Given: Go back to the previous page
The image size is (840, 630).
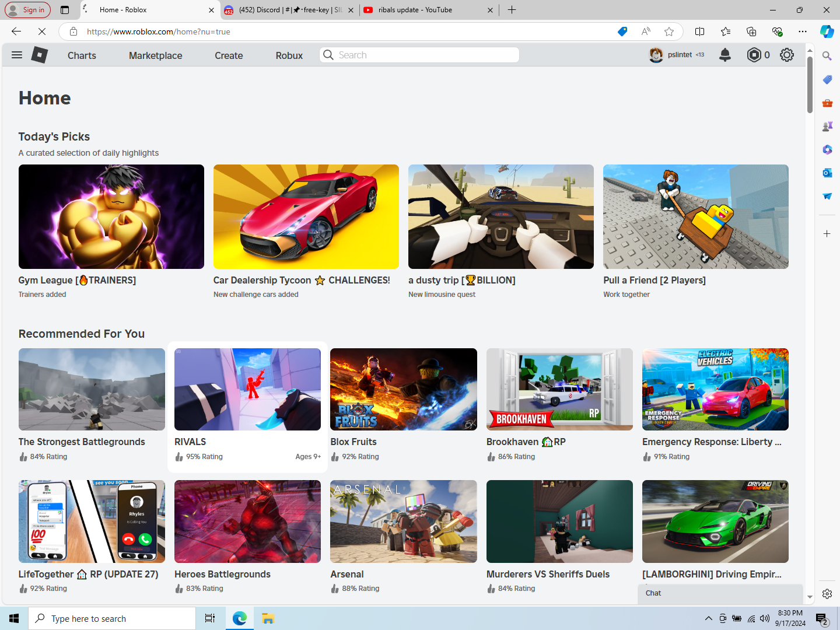Looking at the screenshot, I should (x=16, y=32).
